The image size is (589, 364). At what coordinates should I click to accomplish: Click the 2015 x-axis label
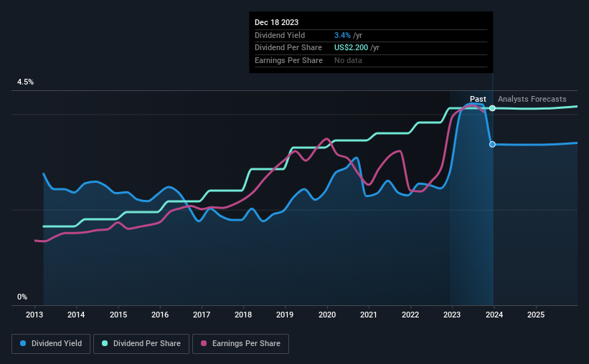(118, 315)
